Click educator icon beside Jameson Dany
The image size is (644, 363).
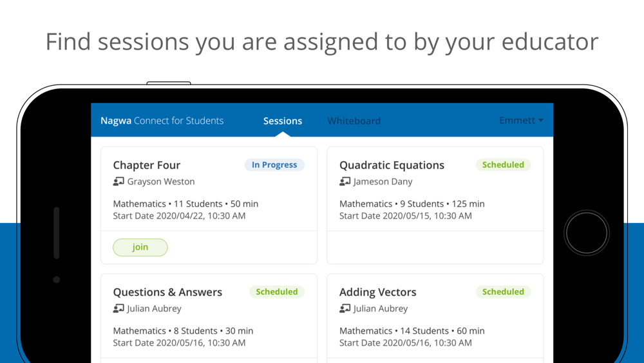pyautogui.click(x=345, y=181)
